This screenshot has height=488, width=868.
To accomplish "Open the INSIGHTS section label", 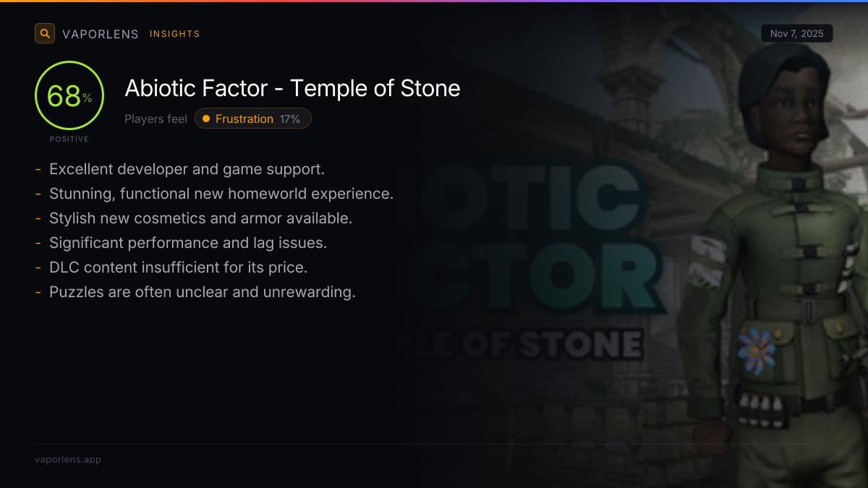I will [x=174, y=34].
